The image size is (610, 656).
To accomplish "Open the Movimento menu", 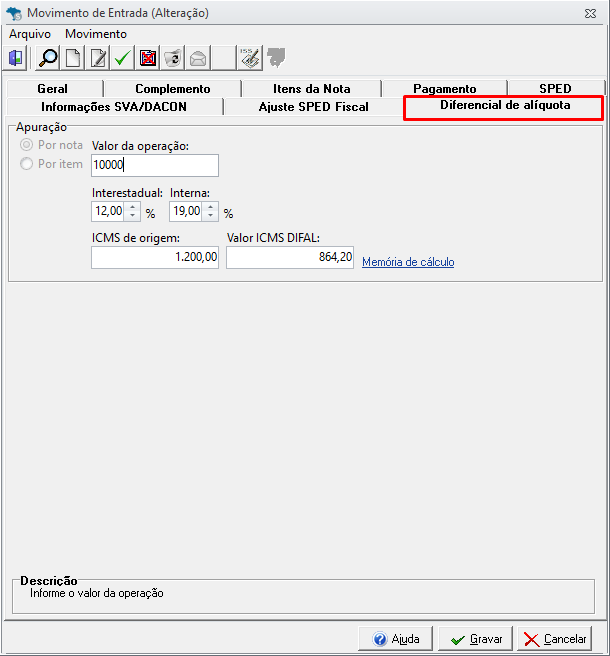I will pyautogui.click(x=96, y=34).
